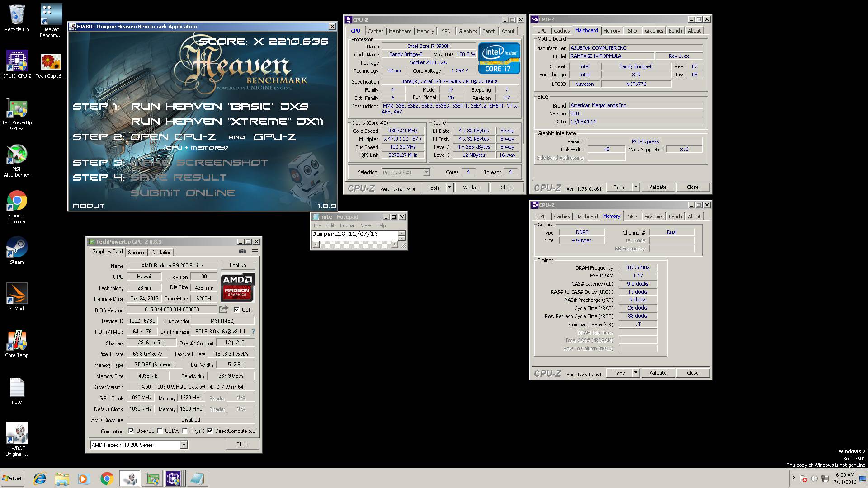
Task: Expand Tools dropdown arrow in Mainboard window
Action: click(x=636, y=187)
